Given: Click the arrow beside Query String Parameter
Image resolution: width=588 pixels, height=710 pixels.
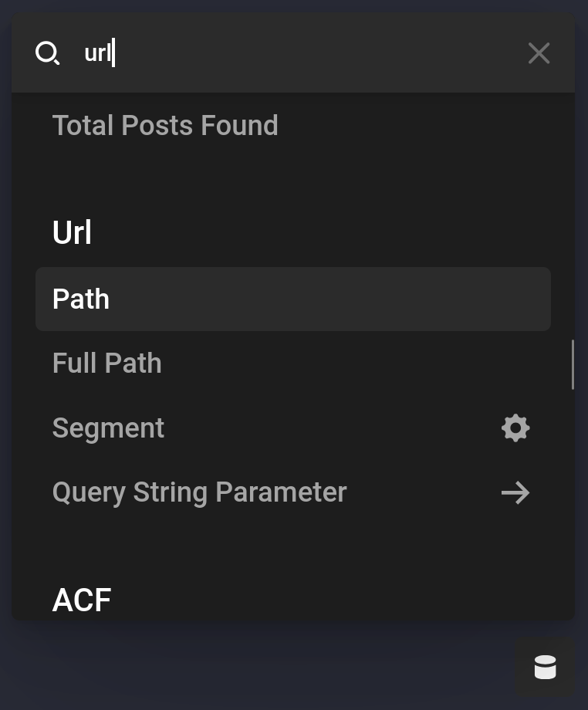Looking at the screenshot, I should point(515,492).
